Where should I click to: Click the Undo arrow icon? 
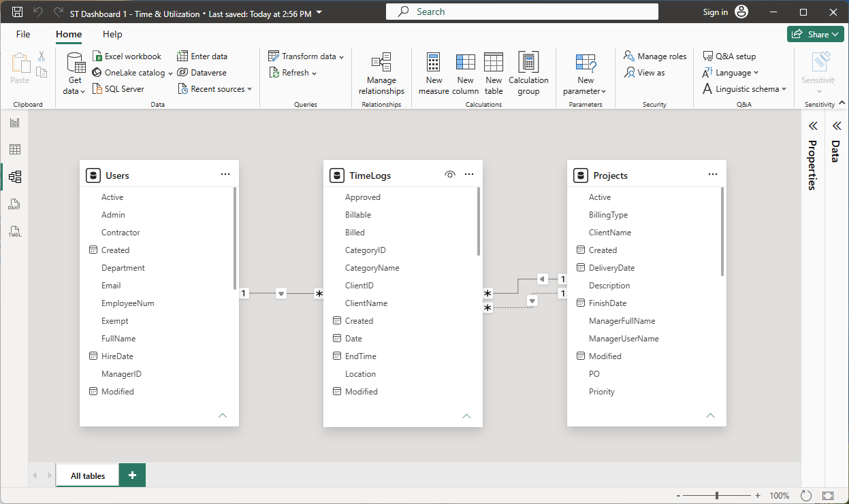[x=38, y=12]
